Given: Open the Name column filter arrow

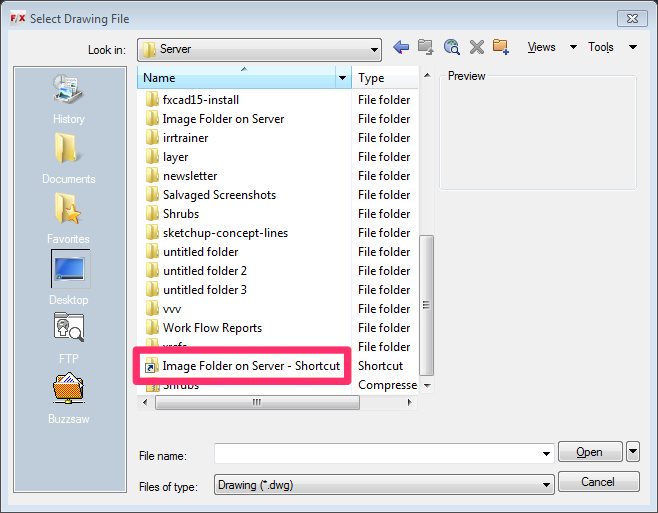Looking at the screenshot, I should click(342, 78).
